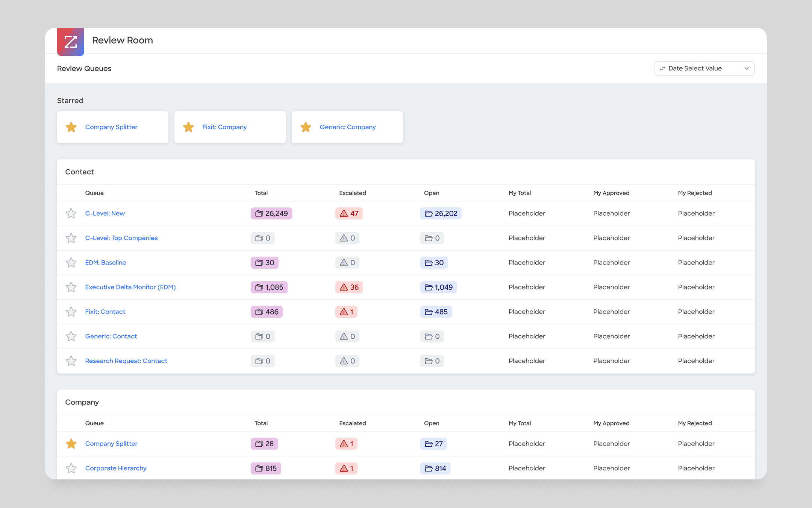Open the EDM: Baseline queue link

pos(106,263)
